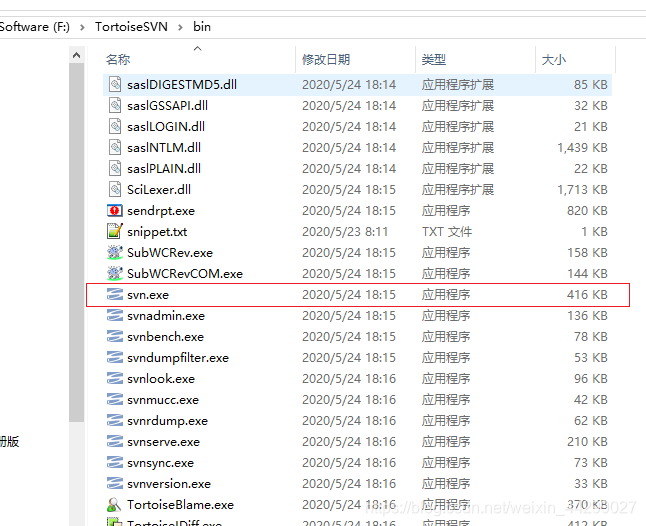Select the file name saslGSSAPI.dll
The width and height of the screenshot is (646, 526).
167,105
